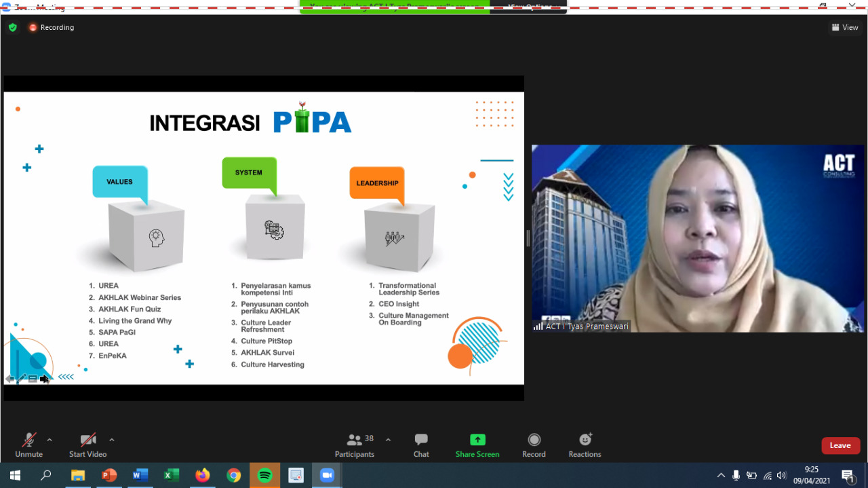Open Firefox from the taskbar

pos(203,475)
